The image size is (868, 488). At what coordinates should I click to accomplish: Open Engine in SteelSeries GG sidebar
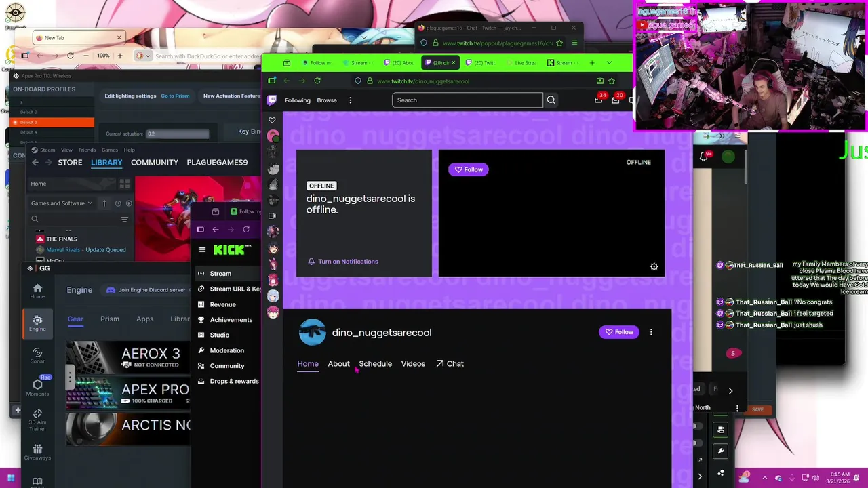[37, 323]
